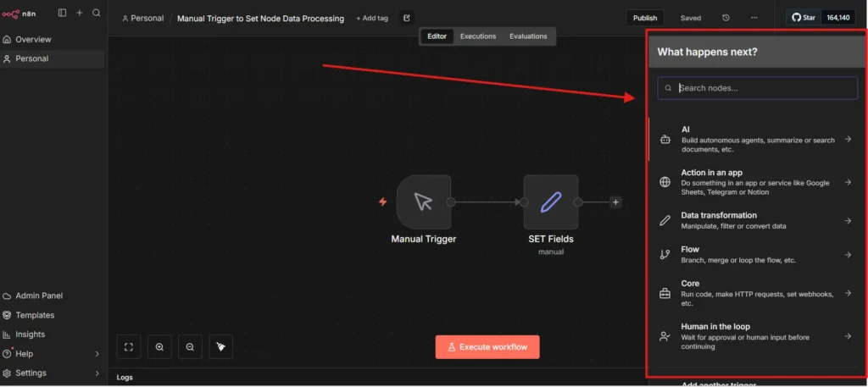Click the plus icon in the sidebar header
Viewport: 868px width, 387px height.
(x=79, y=13)
